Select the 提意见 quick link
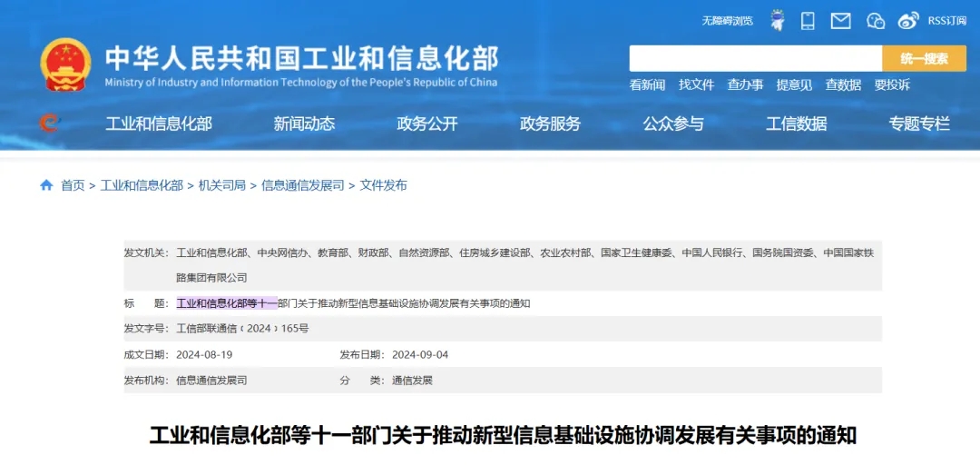The height and width of the screenshot is (475, 980). [794, 85]
